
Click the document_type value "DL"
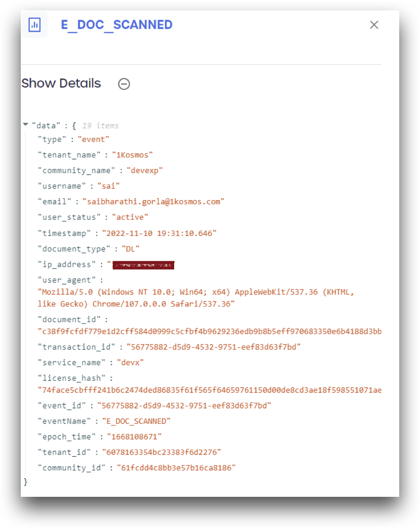(130, 249)
